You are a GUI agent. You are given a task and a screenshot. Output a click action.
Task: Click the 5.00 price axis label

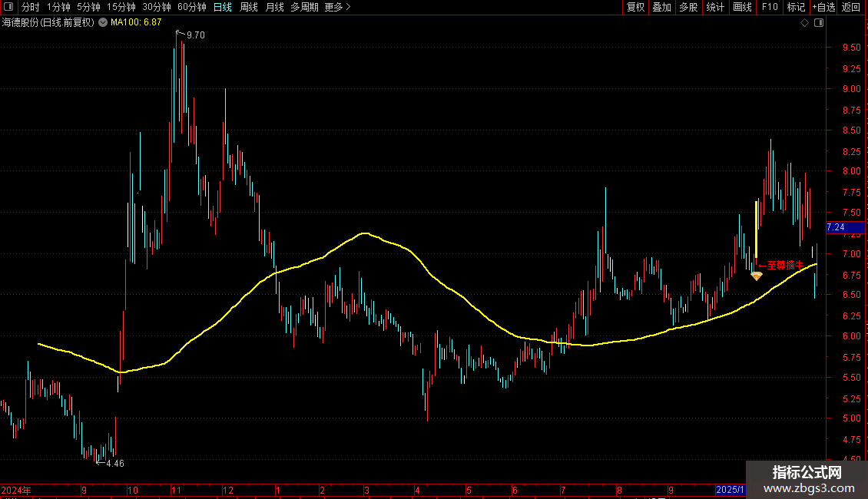pos(851,419)
